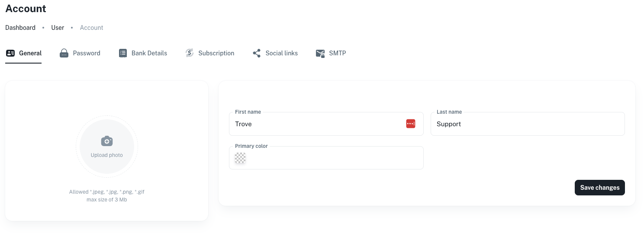The height and width of the screenshot is (233, 644).
Task: Click the SMTP envelope lock icon
Action: point(320,53)
